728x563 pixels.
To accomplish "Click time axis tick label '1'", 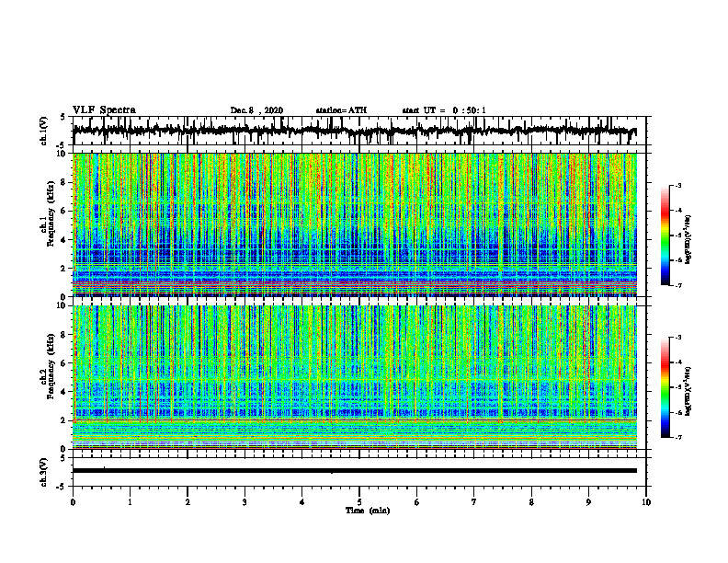I will (130, 502).
